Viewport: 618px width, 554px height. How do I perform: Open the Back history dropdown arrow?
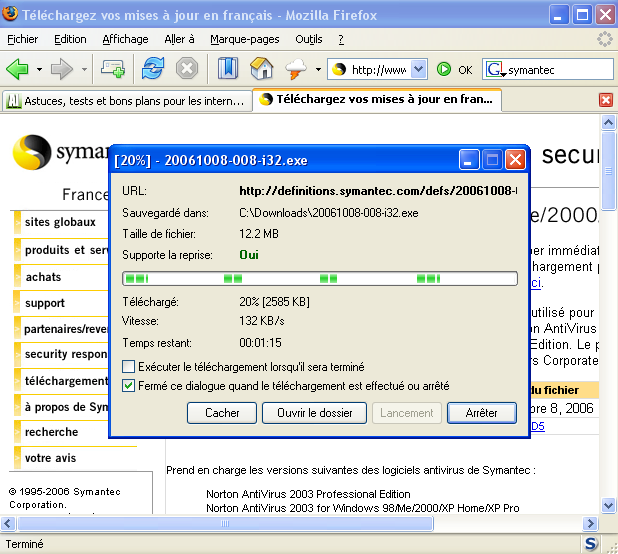(39, 70)
